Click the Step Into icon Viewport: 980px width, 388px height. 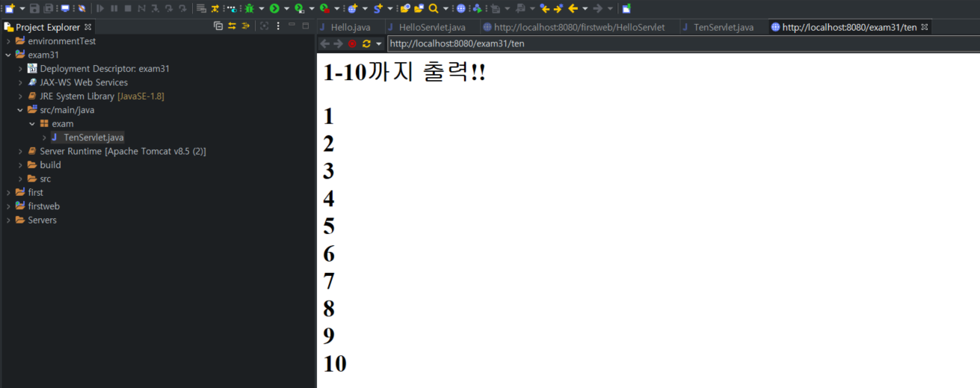click(155, 8)
